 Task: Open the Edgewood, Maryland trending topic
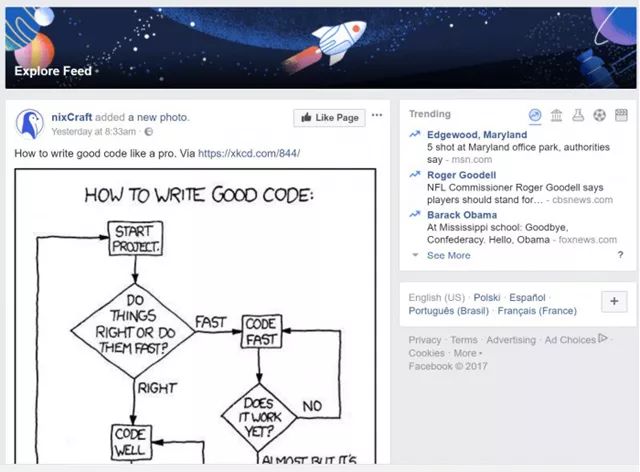pyautogui.click(x=477, y=135)
